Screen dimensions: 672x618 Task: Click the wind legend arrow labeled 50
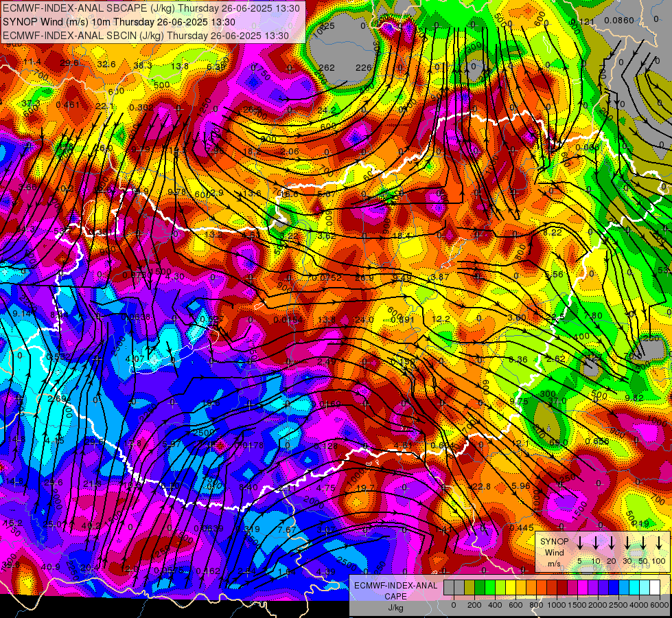pos(643,543)
